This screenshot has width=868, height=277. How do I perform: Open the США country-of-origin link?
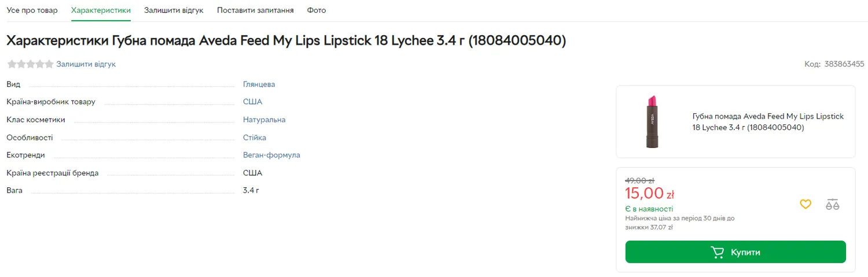coord(252,102)
